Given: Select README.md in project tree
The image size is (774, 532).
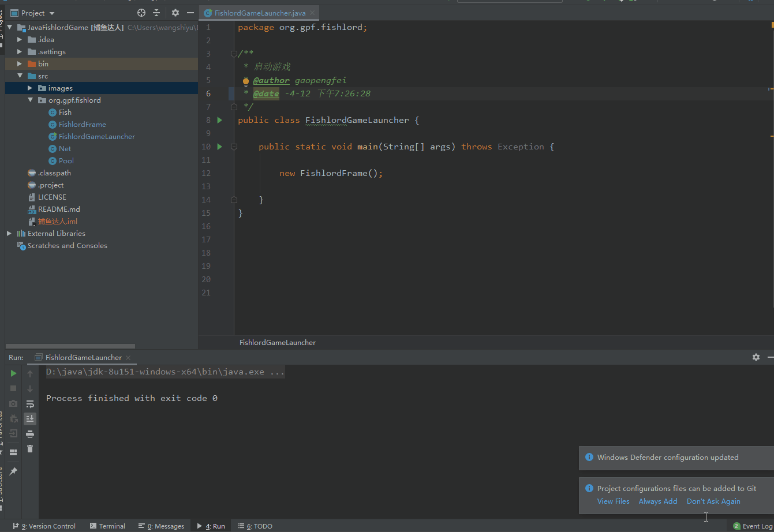Looking at the screenshot, I should (58, 209).
